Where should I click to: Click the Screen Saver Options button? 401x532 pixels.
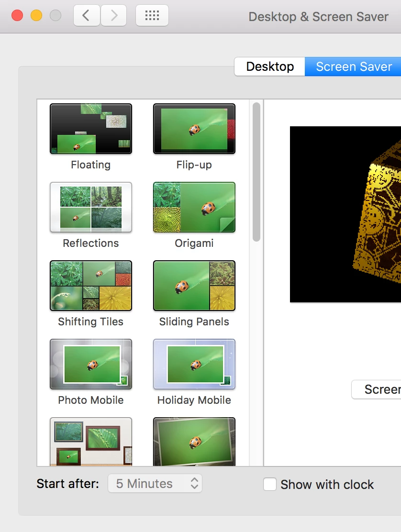(376, 389)
